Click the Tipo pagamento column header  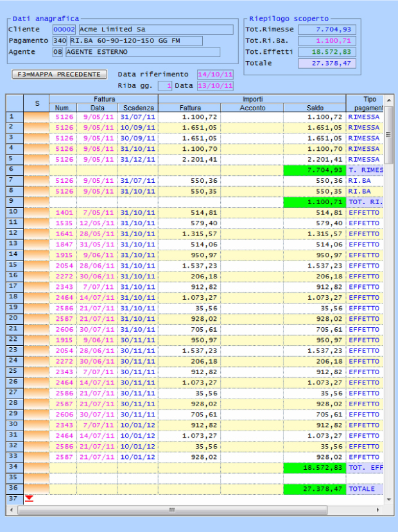coord(365,103)
